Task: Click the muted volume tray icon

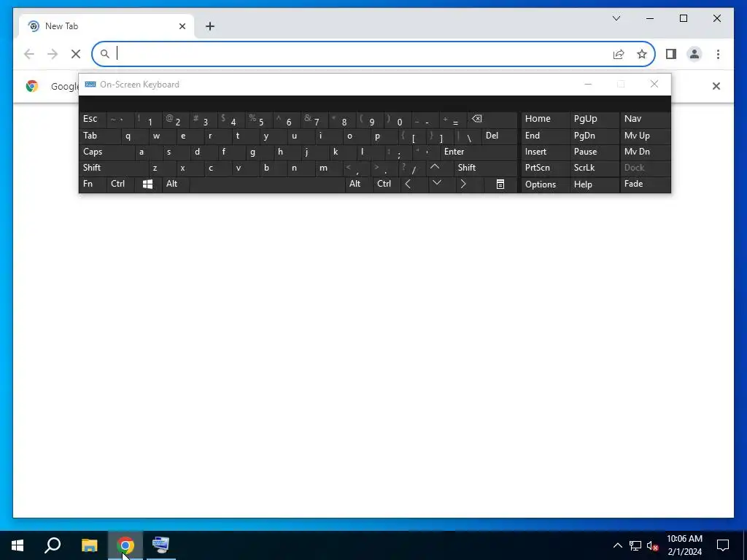Action: click(x=652, y=545)
